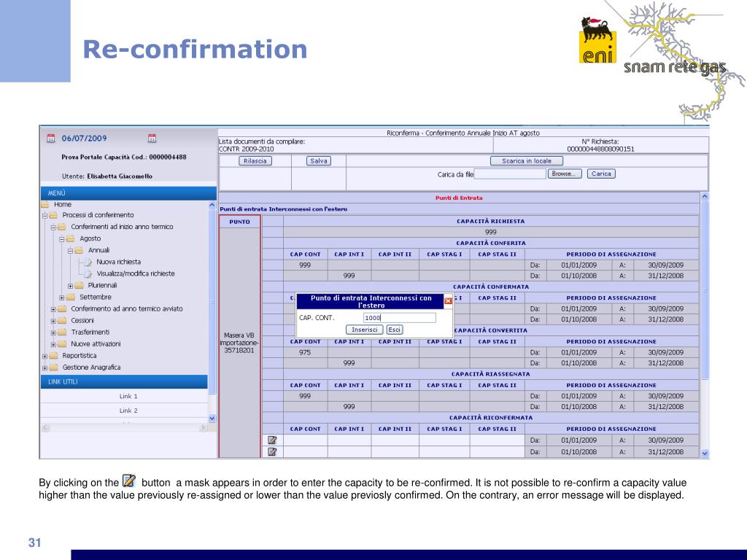
Task: Click the red Punti di Entrata heading
Action: click(x=459, y=198)
